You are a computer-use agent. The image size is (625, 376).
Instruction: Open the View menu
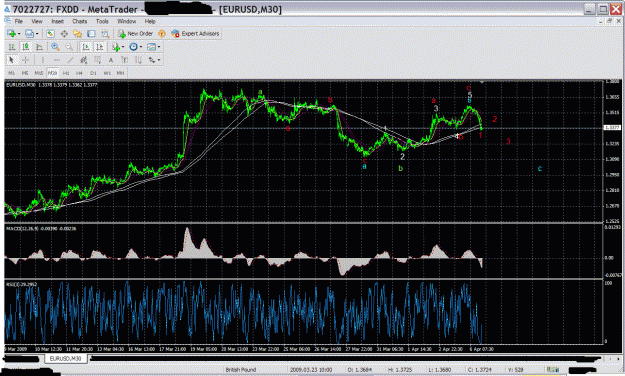[x=37, y=21]
